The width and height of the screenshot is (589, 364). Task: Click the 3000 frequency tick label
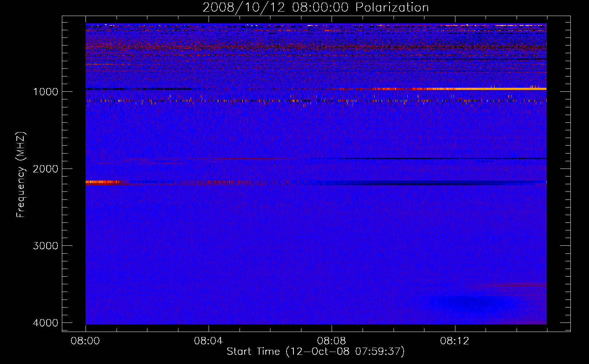(46, 246)
